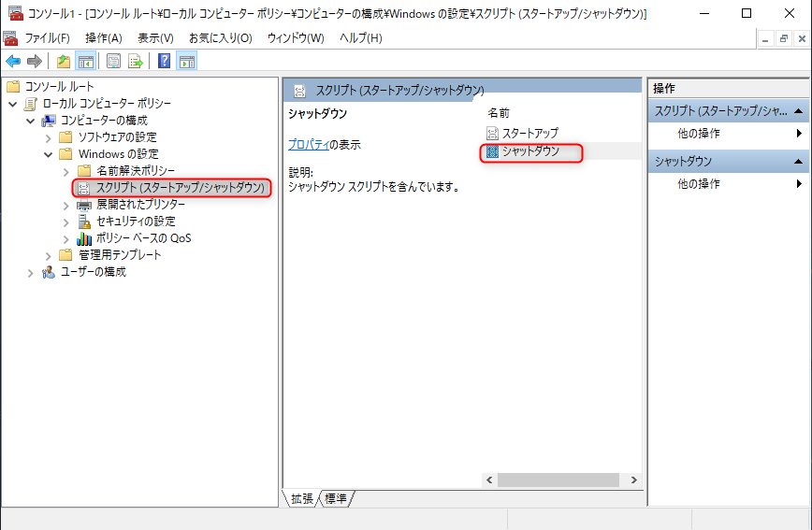The height and width of the screenshot is (530, 812).
Task: Click the horizontal scrollbar right arrow
Action: pyautogui.click(x=633, y=480)
